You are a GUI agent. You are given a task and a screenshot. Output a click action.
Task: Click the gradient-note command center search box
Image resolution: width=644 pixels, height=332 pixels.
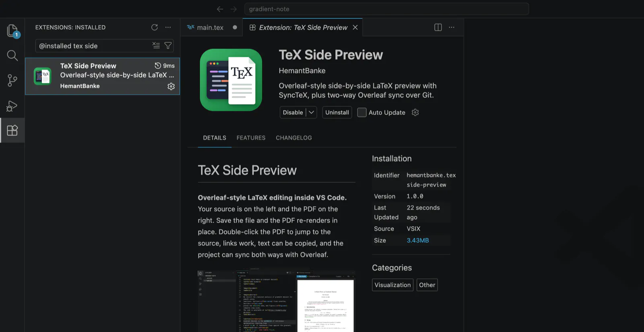[386, 9]
